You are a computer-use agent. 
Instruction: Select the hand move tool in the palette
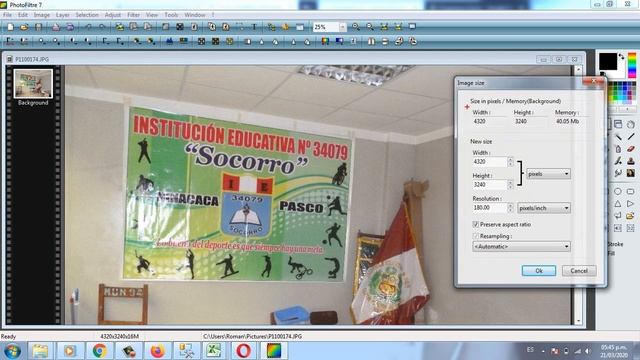tap(631, 124)
